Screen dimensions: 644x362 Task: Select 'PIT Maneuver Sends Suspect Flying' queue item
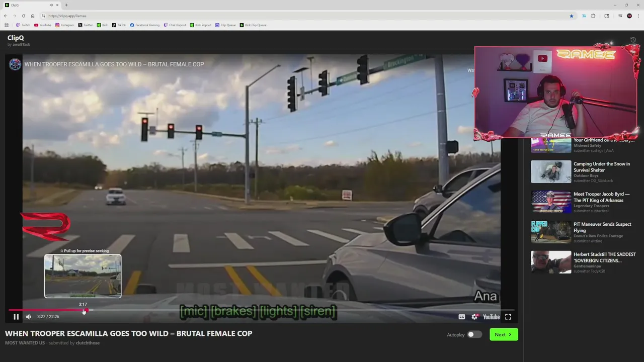[583, 232]
